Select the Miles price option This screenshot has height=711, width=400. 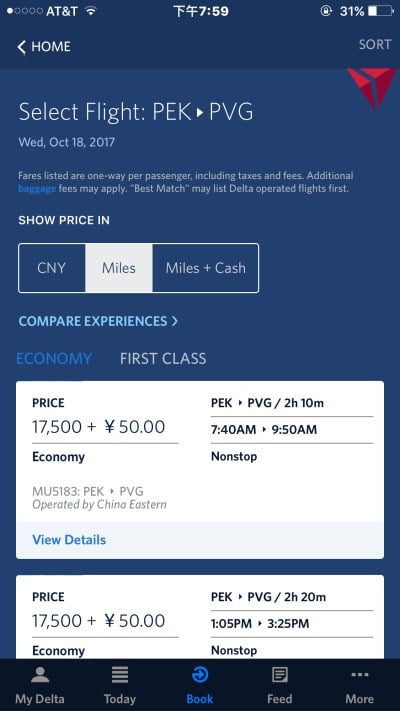pyautogui.click(x=119, y=268)
